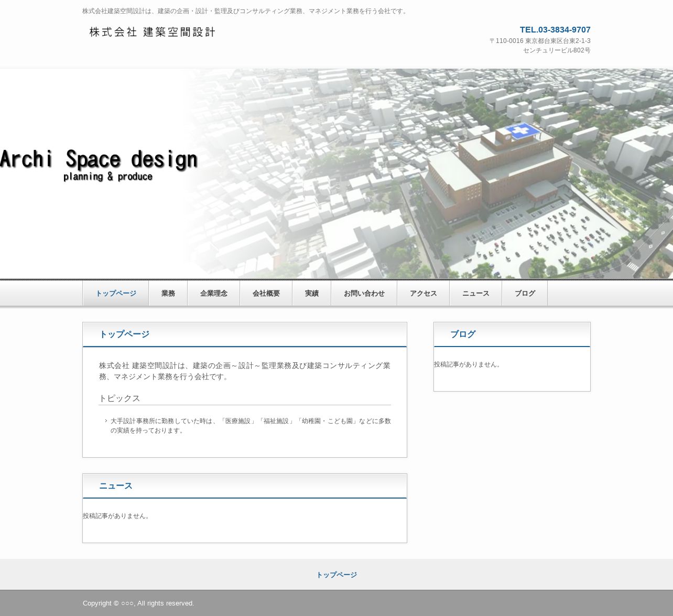Viewport: 673px width, 616px height.
Task: Click the site description tagline at the top
Action: point(245,11)
